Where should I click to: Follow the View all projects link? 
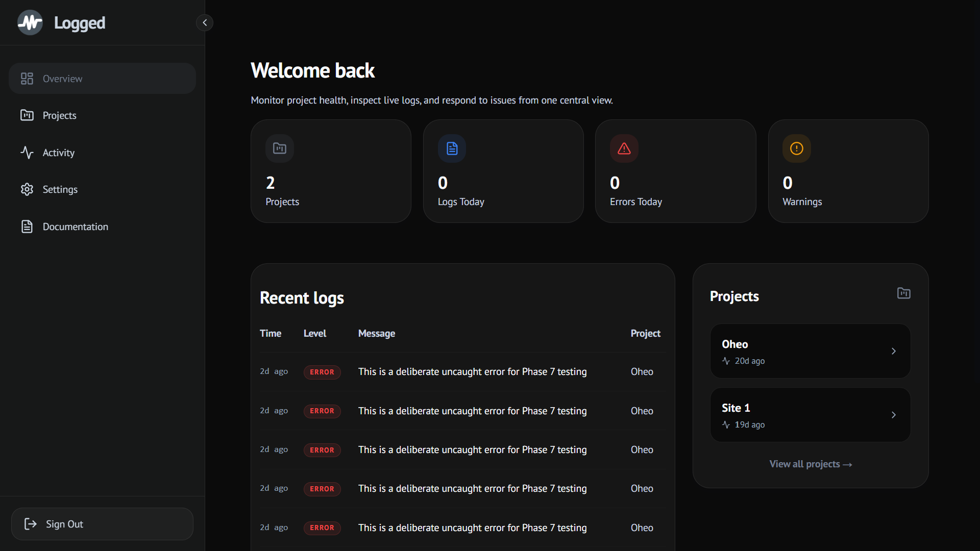(811, 464)
